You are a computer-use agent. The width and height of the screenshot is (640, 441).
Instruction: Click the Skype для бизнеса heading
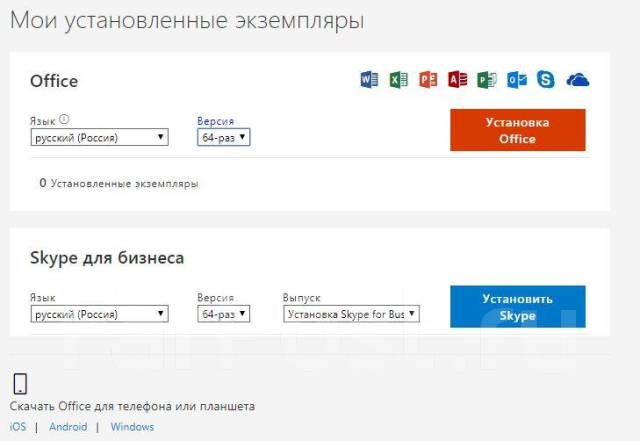coord(107,258)
